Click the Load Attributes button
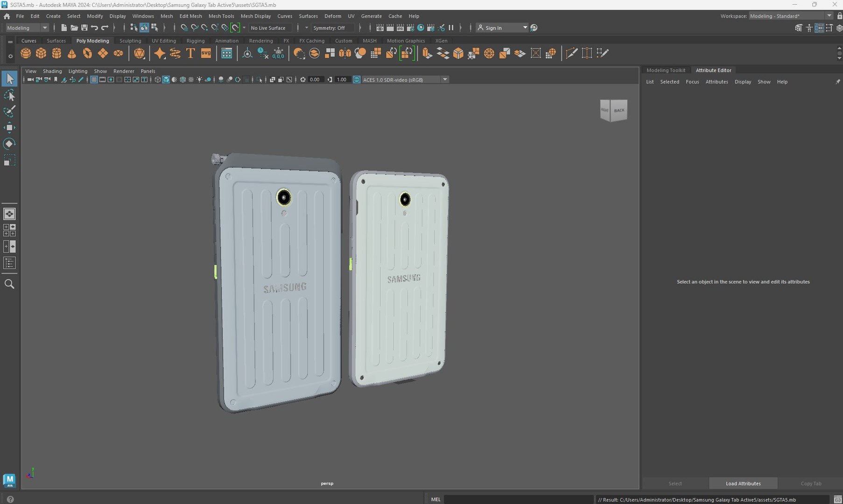Screen dimensions: 843x504 [x=743, y=483]
